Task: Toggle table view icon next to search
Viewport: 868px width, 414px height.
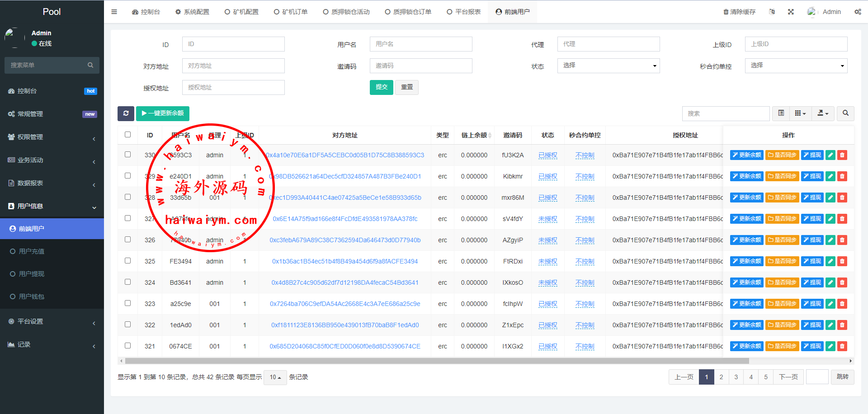Action: click(x=781, y=113)
